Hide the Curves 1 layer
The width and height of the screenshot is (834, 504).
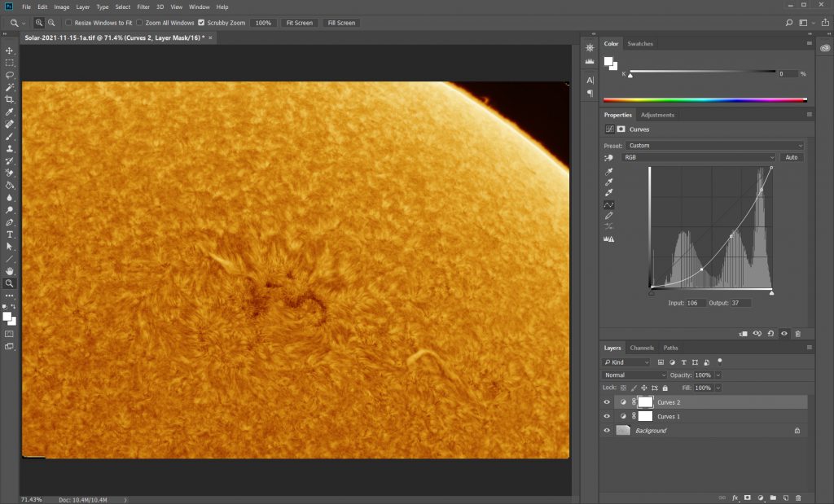607,416
